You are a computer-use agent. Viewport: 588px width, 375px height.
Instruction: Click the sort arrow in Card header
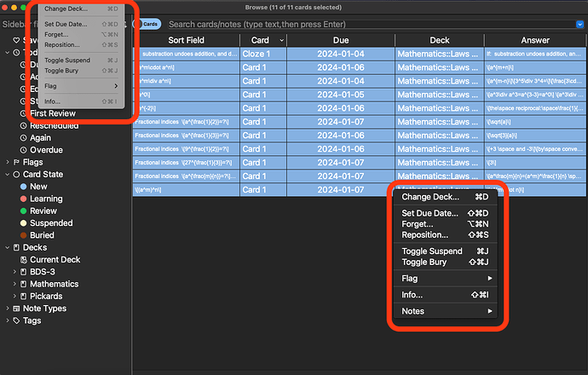[x=281, y=40]
